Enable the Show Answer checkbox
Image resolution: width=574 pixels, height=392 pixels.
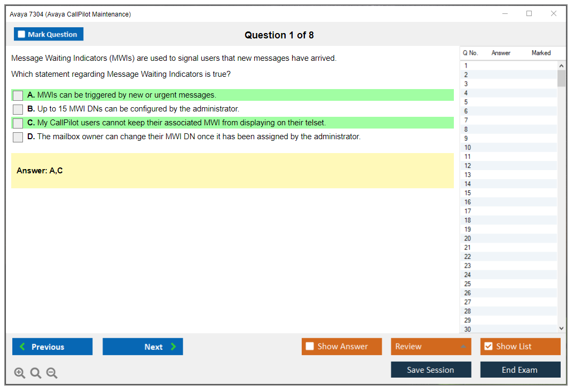310,347
